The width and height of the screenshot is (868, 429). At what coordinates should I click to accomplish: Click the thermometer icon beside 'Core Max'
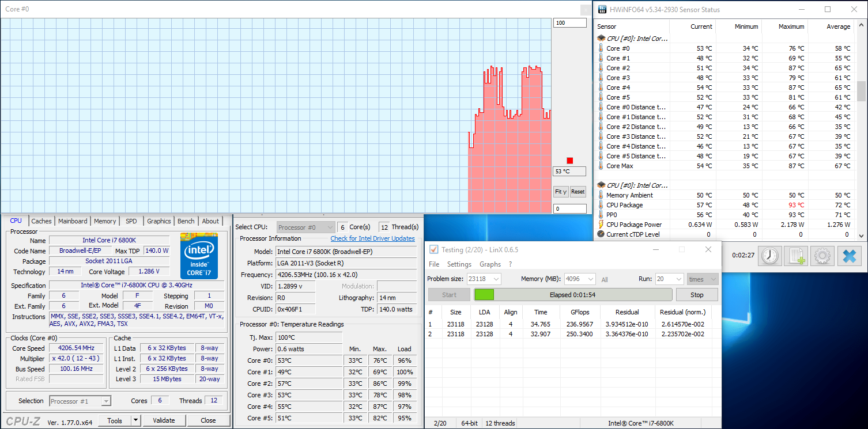pyautogui.click(x=601, y=166)
